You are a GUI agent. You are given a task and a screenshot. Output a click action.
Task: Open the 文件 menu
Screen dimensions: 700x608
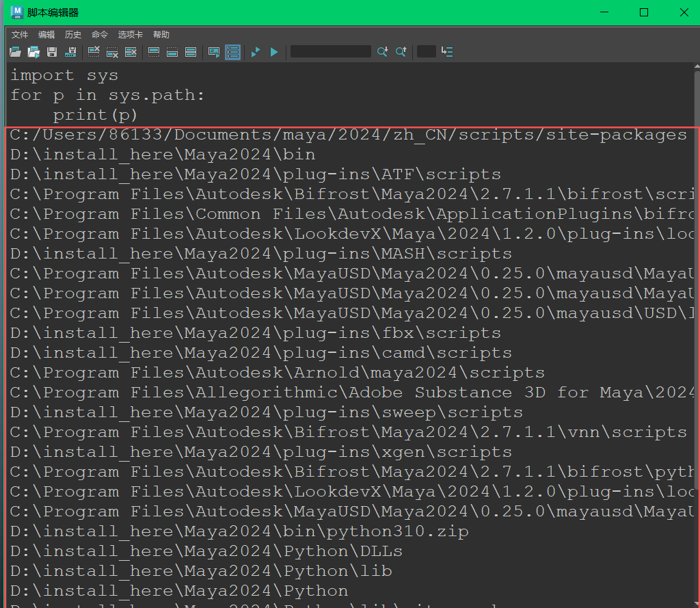(x=20, y=35)
